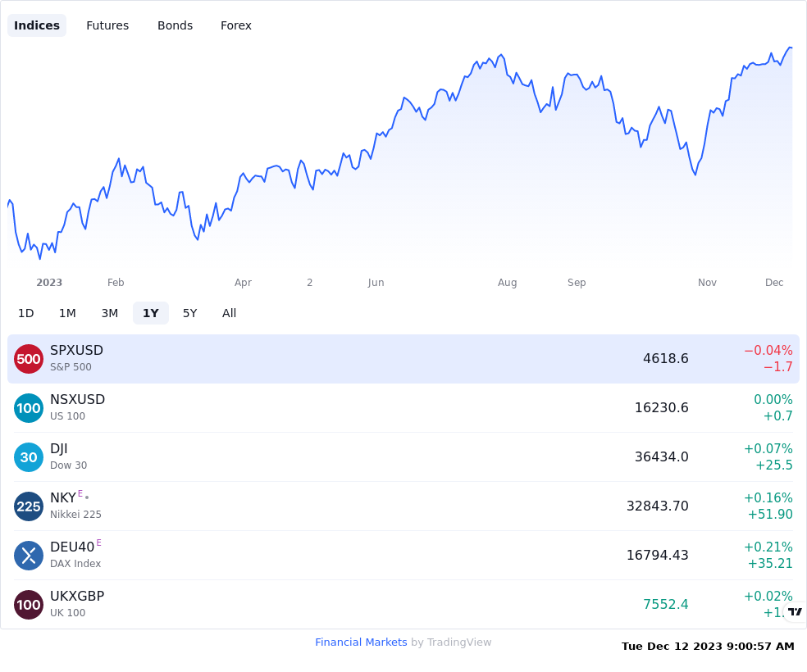Click the US 100 price 16230.6
Screen dimensions: 807x672
(x=661, y=408)
